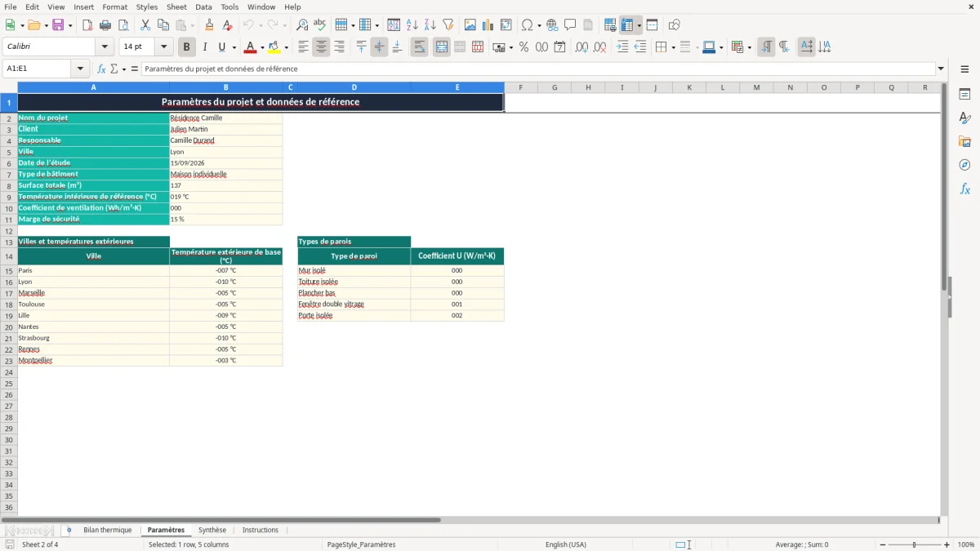Open the conditional formatting dropdown
Viewport: 980px width, 551px height.
749,47
